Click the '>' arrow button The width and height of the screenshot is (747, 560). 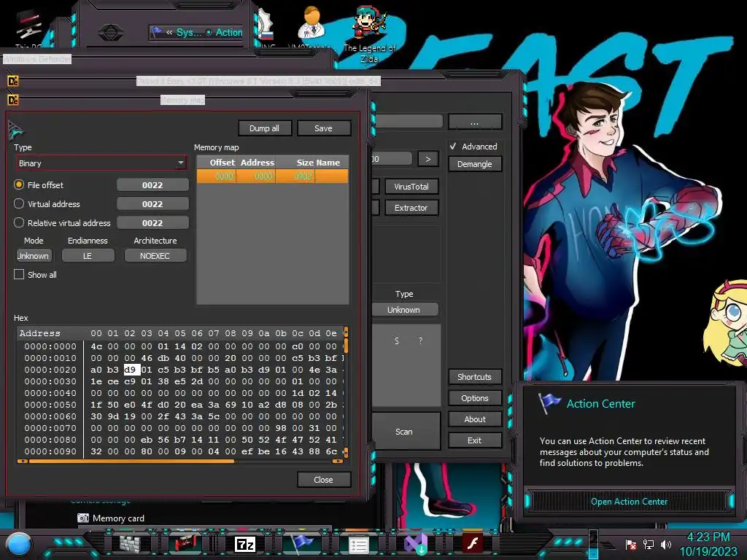click(x=427, y=159)
